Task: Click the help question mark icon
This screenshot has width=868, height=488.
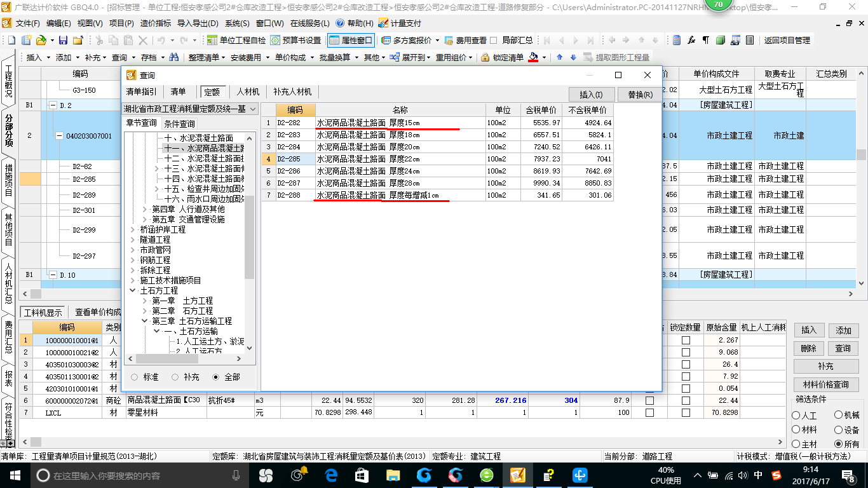Action: [339, 23]
